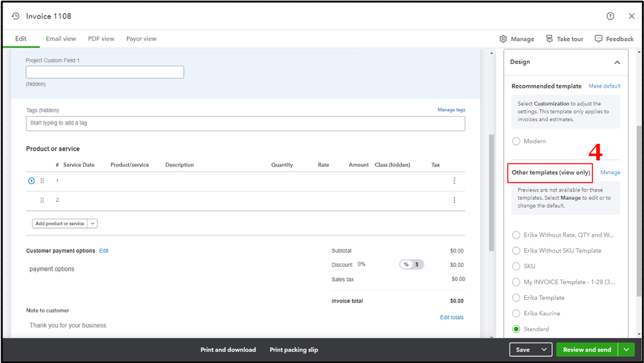Switch to the Edit tab
The height and width of the screenshot is (363, 644).
point(21,39)
